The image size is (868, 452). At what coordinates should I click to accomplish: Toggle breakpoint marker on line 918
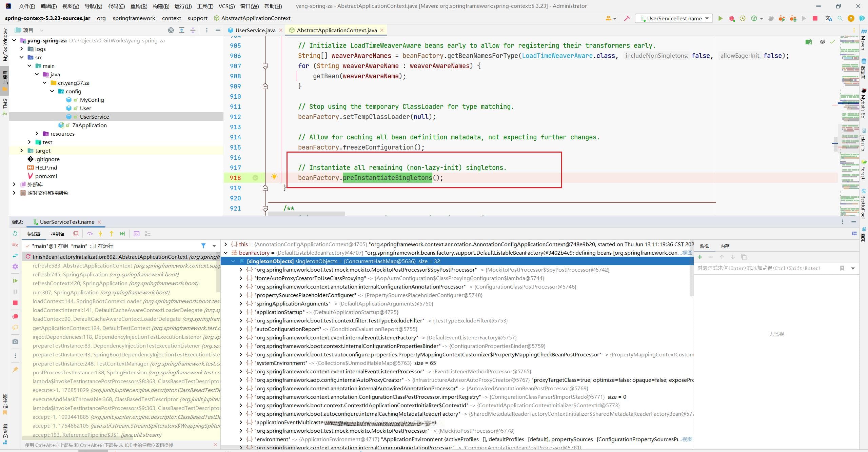pyautogui.click(x=255, y=178)
